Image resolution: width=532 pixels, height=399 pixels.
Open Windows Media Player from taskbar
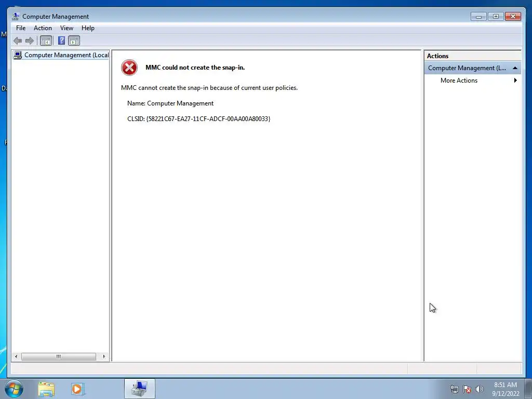click(77, 389)
